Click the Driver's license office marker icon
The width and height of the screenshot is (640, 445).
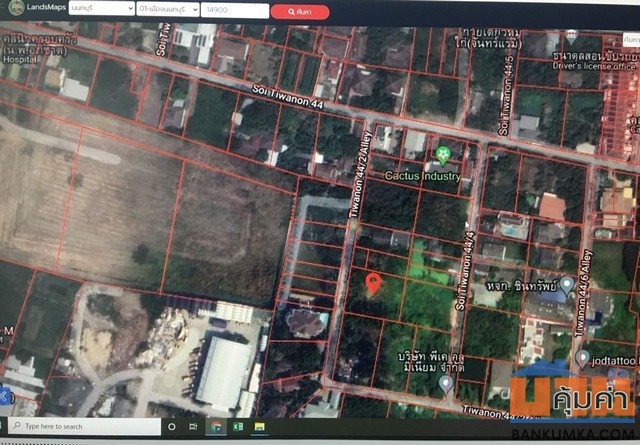(x=571, y=38)
